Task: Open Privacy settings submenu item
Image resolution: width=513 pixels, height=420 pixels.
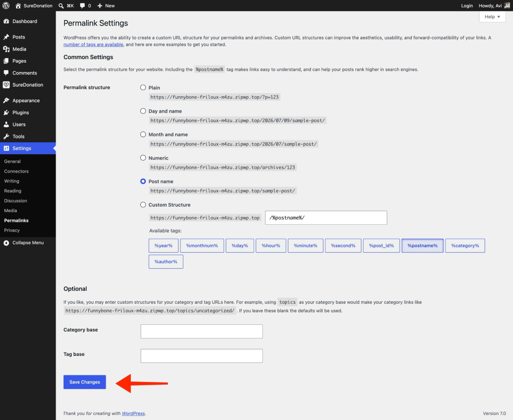Action: (x=12, y=230)
